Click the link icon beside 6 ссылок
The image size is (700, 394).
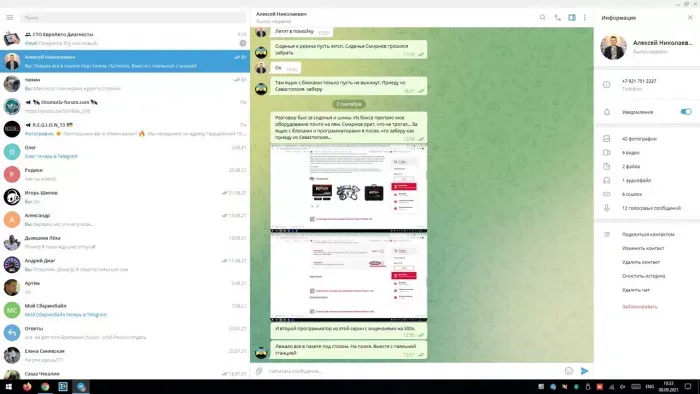point(606,194)
